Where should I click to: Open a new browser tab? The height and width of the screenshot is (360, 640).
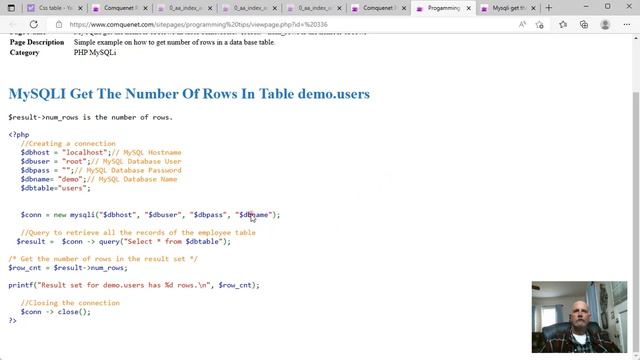(x=549, y=8)
